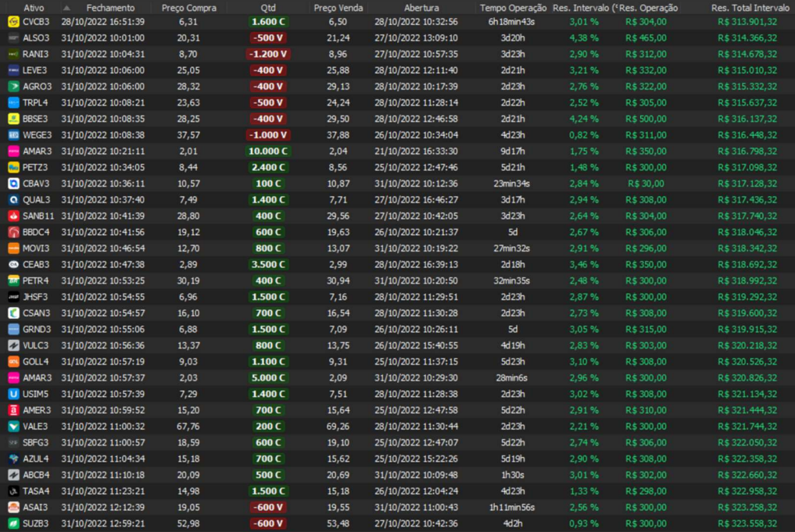Sort table by Qtd column header

coord(268,7)
